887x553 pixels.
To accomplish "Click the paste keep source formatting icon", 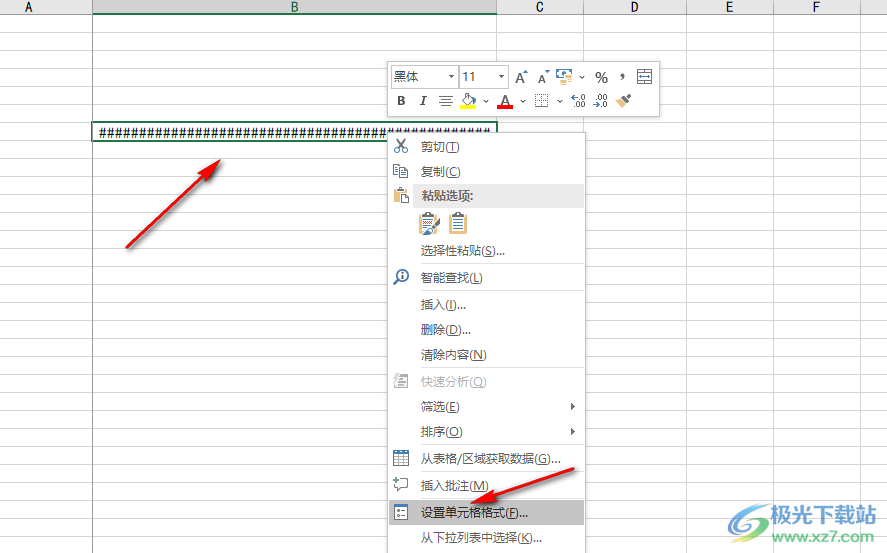I will [429, 224].
